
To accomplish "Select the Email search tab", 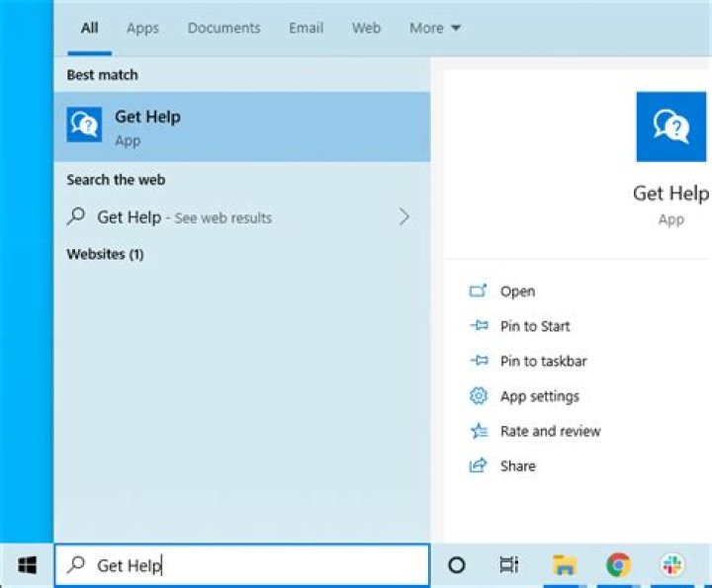I will (306, 28).
